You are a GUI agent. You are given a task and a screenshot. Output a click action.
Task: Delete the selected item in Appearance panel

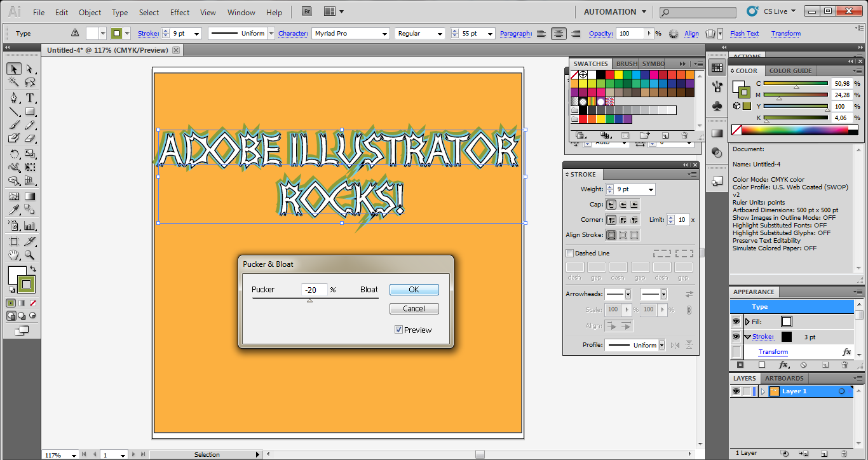[844, 365]
